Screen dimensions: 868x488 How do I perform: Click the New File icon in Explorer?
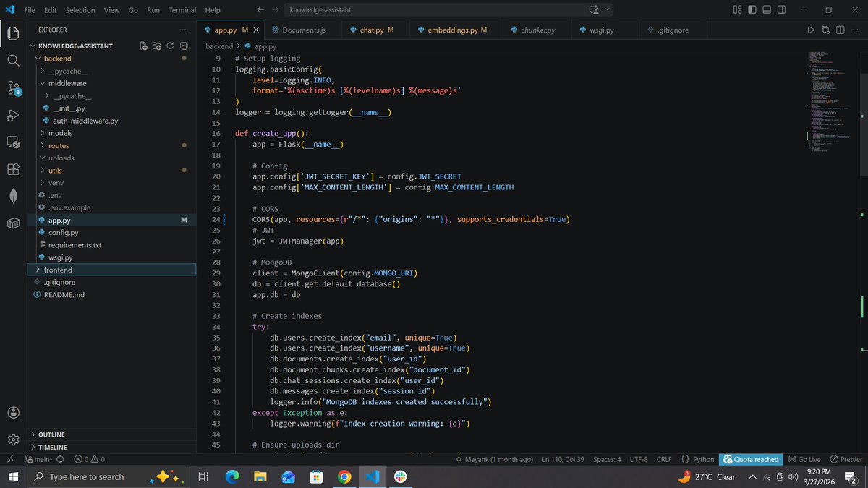(145, 46)
